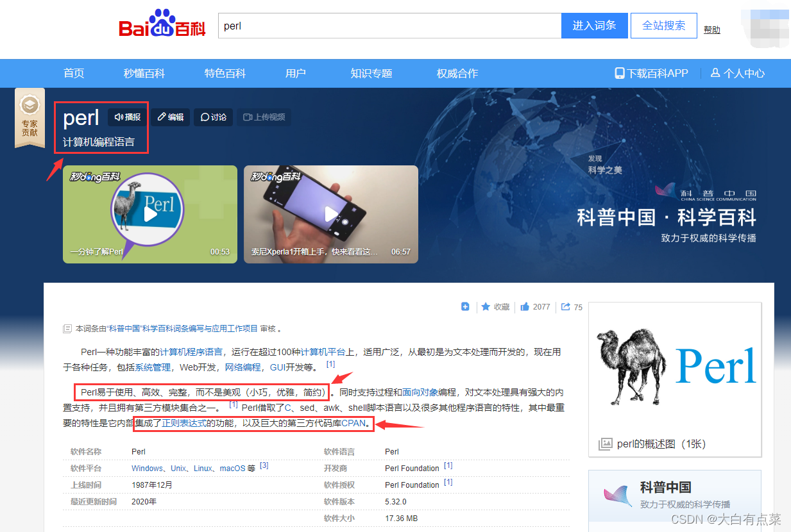
Task: Open the 计算机程序语言 link
Action: (x=191, y=352)
